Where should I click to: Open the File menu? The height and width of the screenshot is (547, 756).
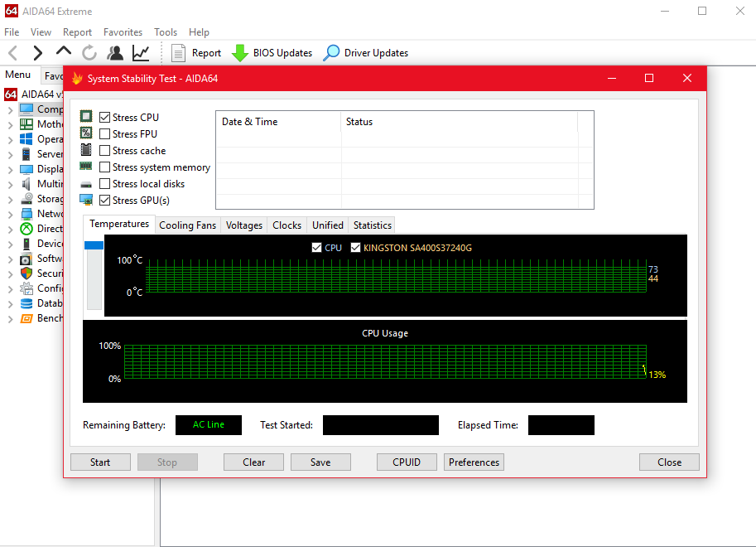12,31
